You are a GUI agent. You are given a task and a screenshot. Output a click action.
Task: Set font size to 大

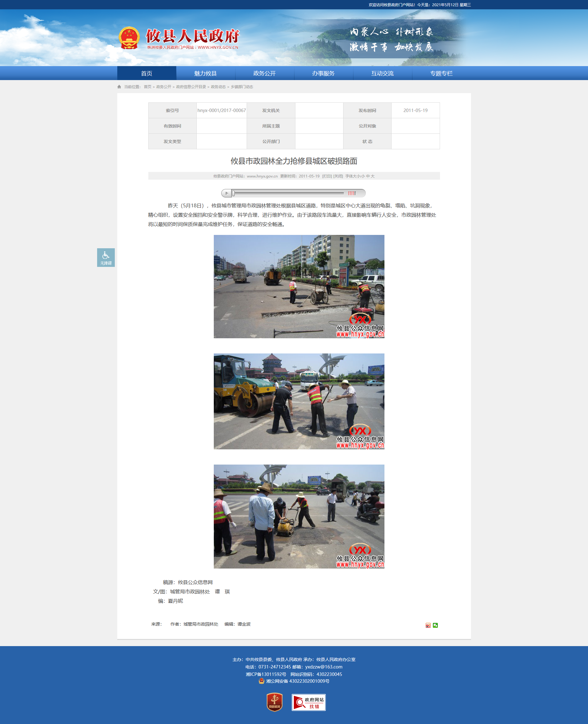tap(373, 176)
